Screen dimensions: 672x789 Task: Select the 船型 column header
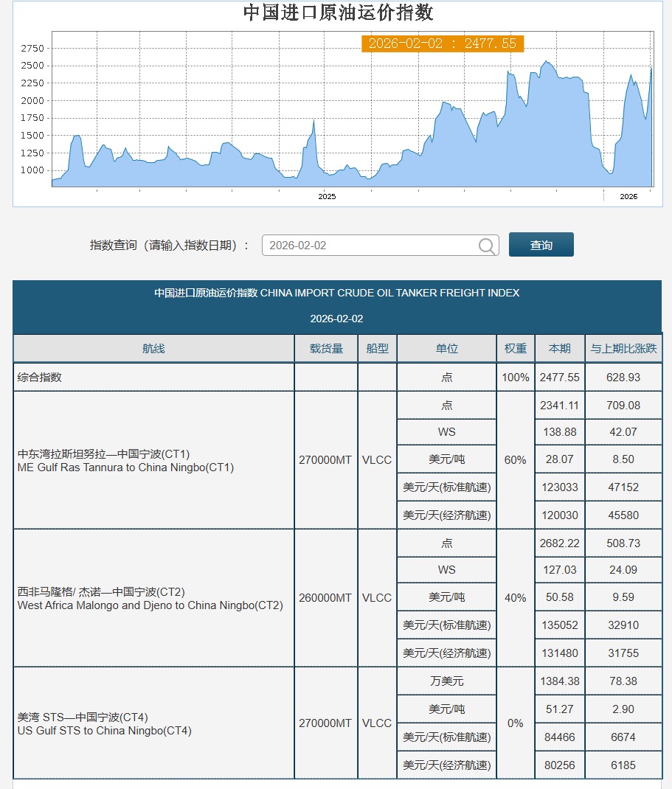tap(377, 349)
